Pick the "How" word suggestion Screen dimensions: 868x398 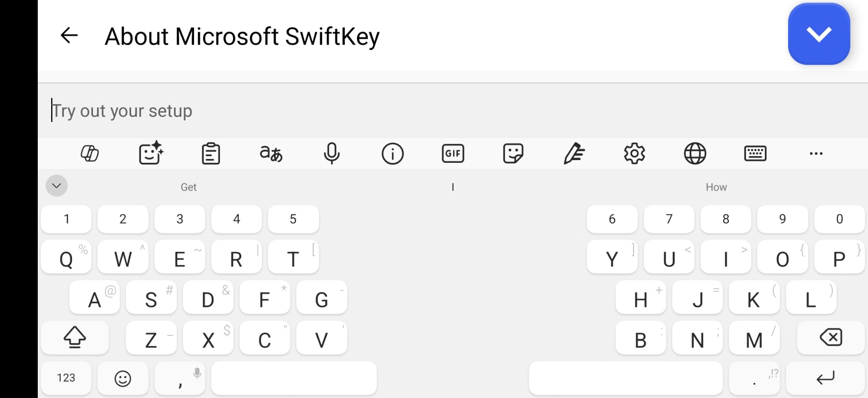[x=716, y=187]
